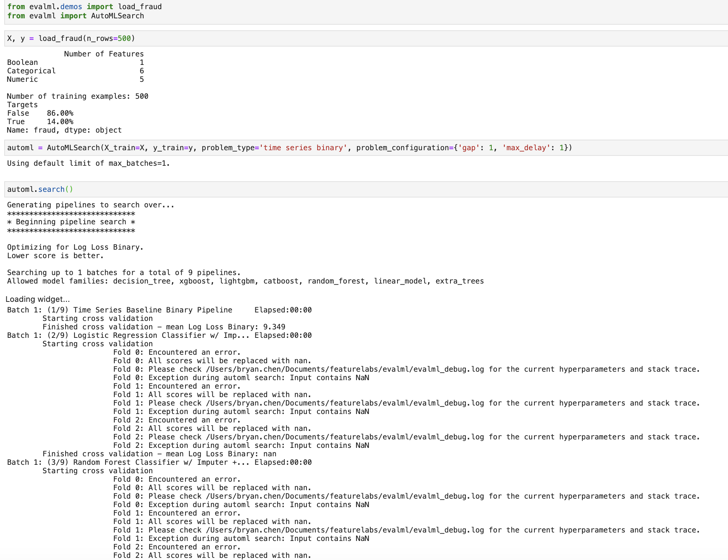Click the 'max_delay' key in configuration
The image size is (728, 560).
click(526, 148)
